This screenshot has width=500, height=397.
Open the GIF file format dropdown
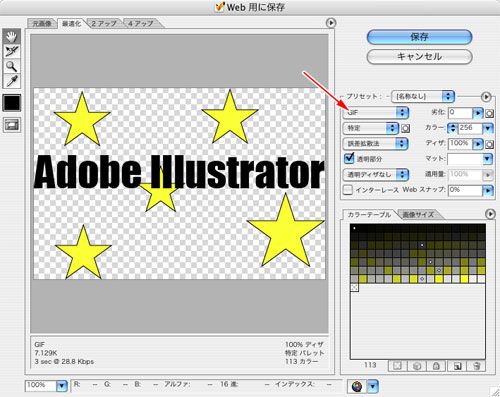(x=376, y=113)
